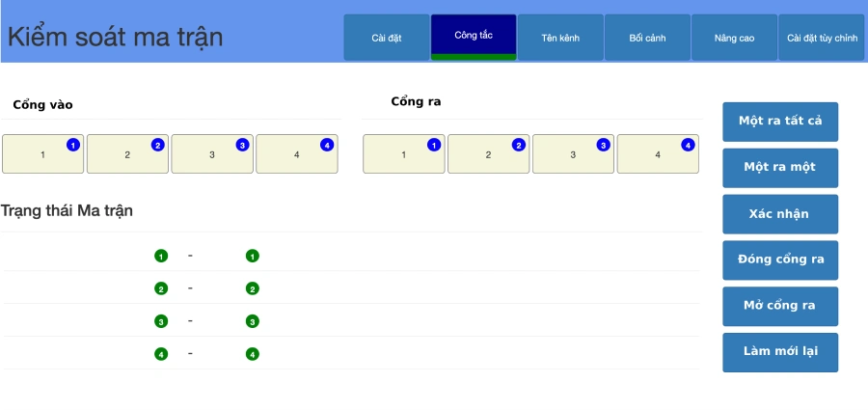Screen dimensions: 868x410
Task: Choose input port 4 under Cổng vào
Action: point(296,154)
